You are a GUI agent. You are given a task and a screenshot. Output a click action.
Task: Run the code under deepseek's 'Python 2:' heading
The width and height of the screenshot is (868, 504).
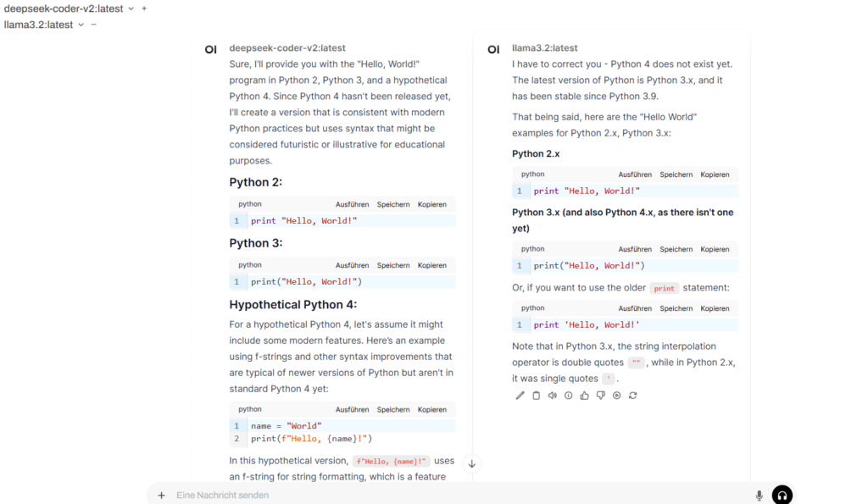pyautogui.click(x=352, y=205)
